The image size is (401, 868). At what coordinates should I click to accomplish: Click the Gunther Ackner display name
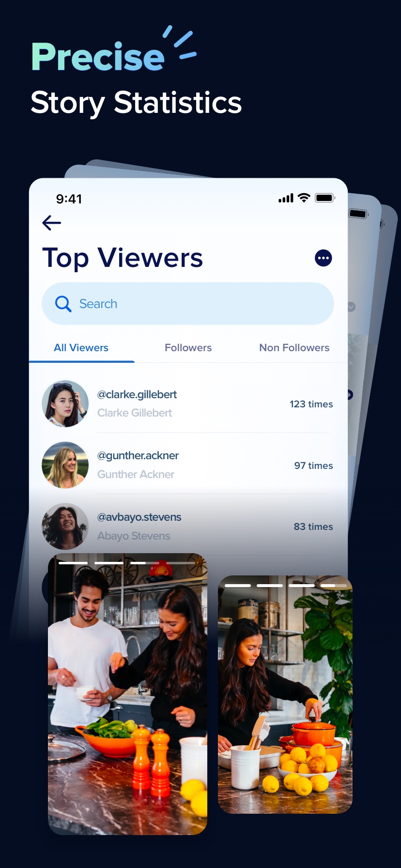click(136, 474)
